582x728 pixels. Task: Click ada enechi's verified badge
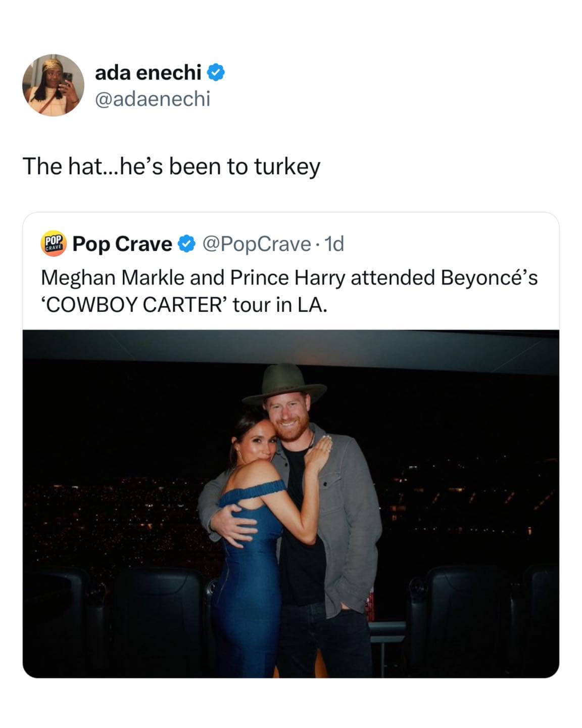tap(216, 72)
